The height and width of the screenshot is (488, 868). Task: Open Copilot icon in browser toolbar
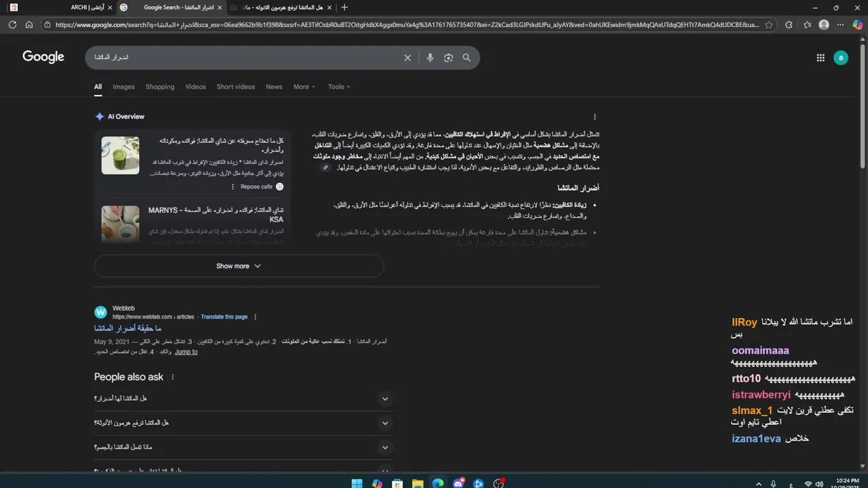point(857,24)
